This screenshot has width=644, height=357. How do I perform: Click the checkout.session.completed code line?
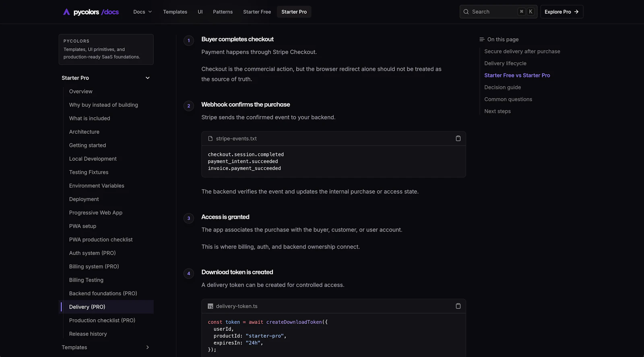246,154
